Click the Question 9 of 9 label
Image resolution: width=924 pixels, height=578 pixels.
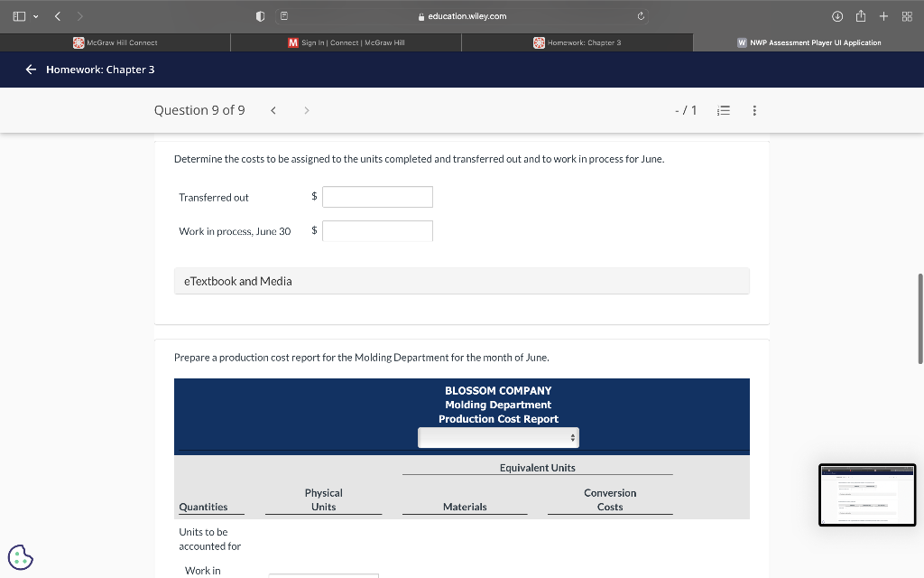point(199,110)
